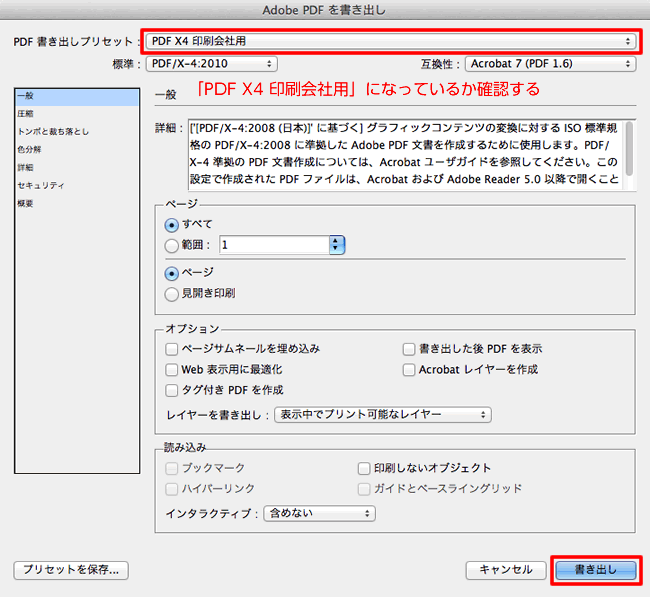Select セキュリティ in the left category list

tap(77, 186)
